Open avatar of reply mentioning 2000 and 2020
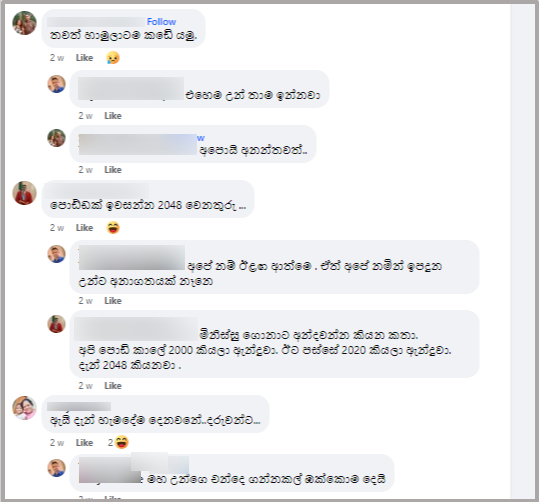Image resolution: width=539 pixels, height=502 pixels. pos(56,324)
